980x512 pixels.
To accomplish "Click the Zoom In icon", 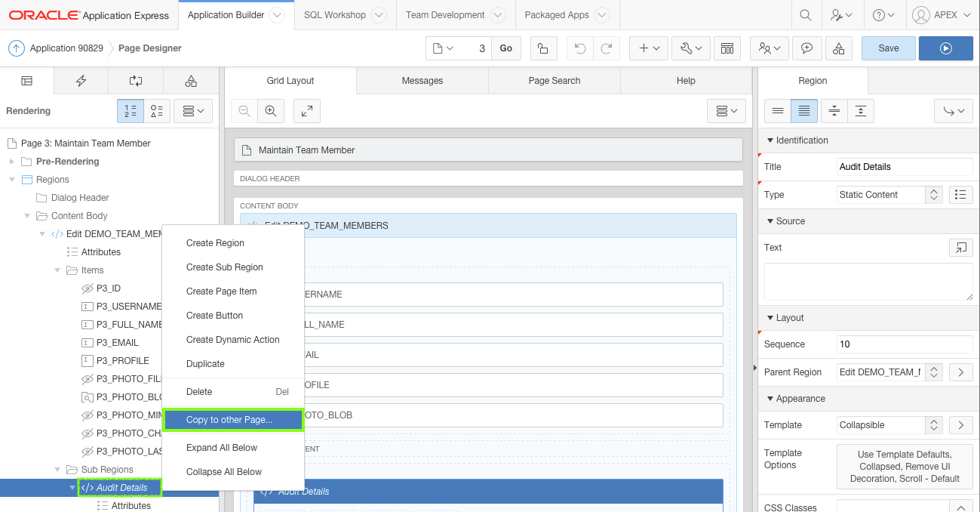I will (270, 111).
